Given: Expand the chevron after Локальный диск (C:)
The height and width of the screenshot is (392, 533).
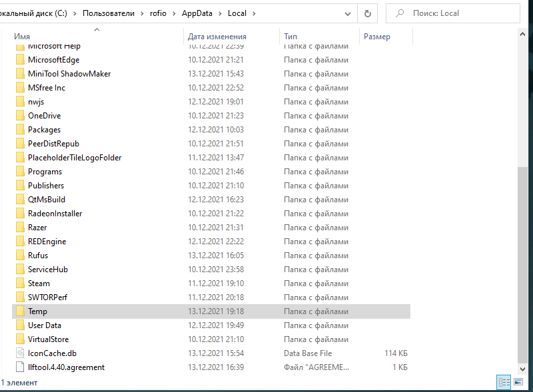Looking at the screenshot, I should coord(75,13).
